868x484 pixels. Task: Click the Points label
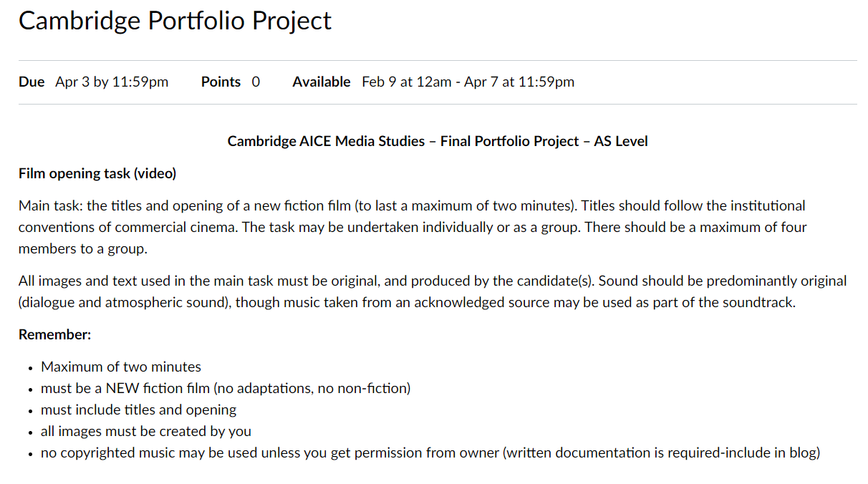pyautogui.click(x=221, y=82)
